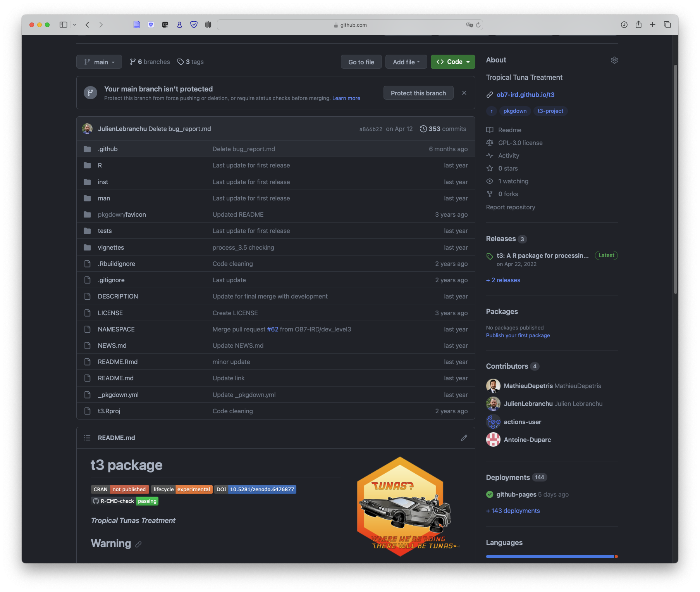The height and width of the screenshot is (592, 700).
Task: Click Publish your first package link
Action: tap(518, 335)
